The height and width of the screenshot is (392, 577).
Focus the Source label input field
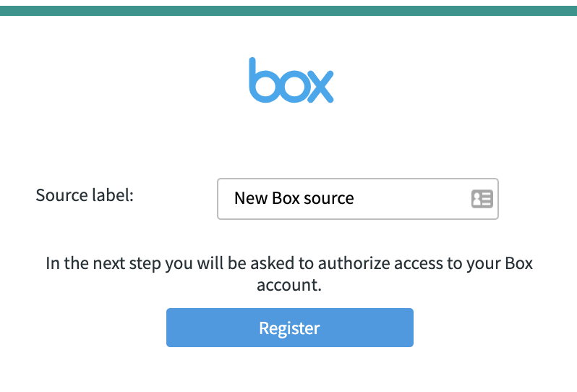point(358,199)
